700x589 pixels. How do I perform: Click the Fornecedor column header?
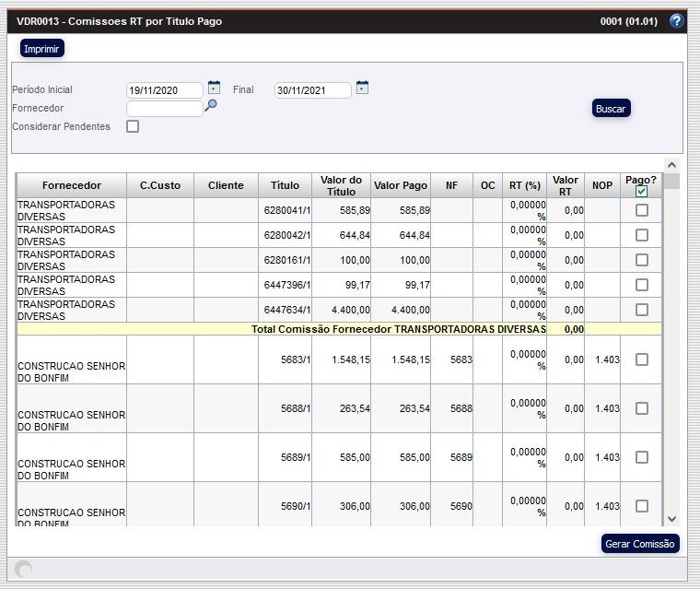point(72,185)
